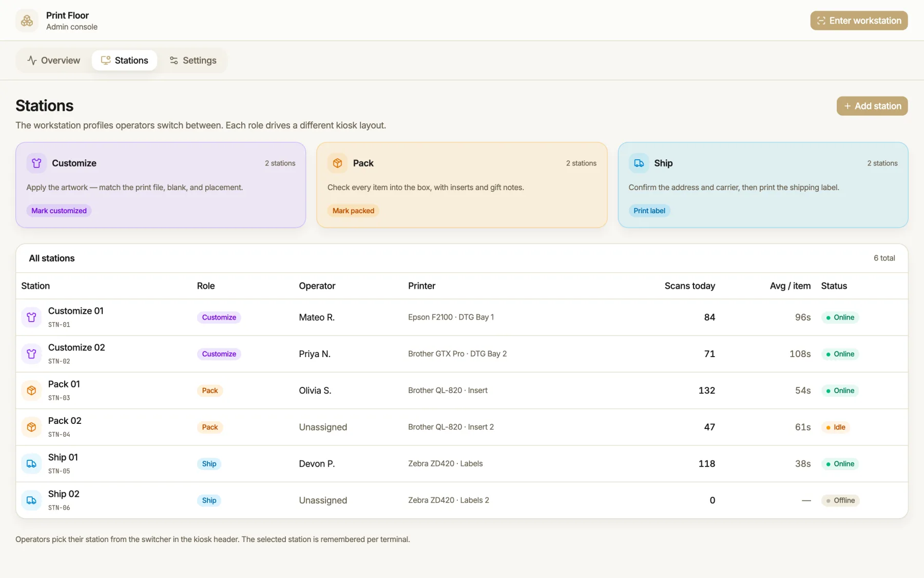The image size is (924, 578).
Task: Click operator Devon P.
Action: point(317,464)
